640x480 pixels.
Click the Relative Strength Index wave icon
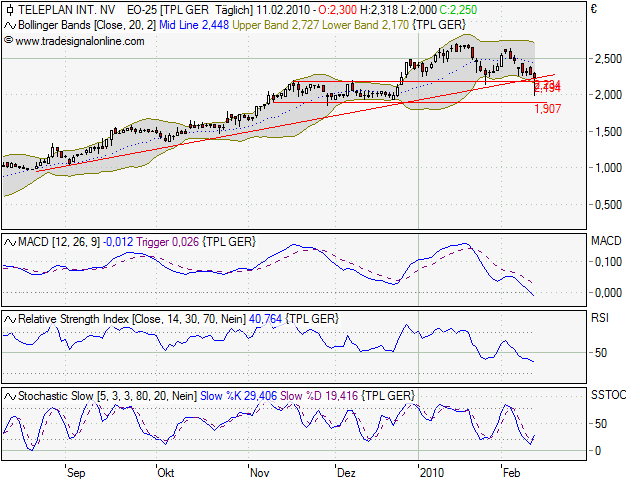(x=10, y=318)
